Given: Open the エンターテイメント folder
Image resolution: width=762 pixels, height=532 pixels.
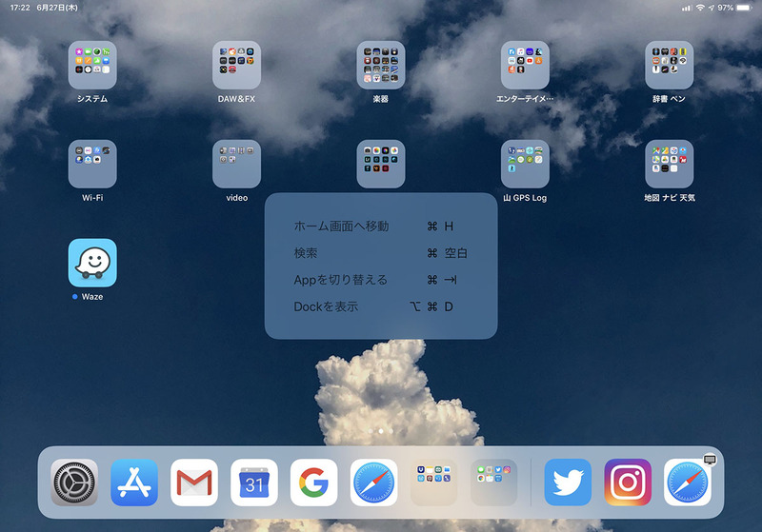Looking at the screenshot, I should (x=525, y=65).
